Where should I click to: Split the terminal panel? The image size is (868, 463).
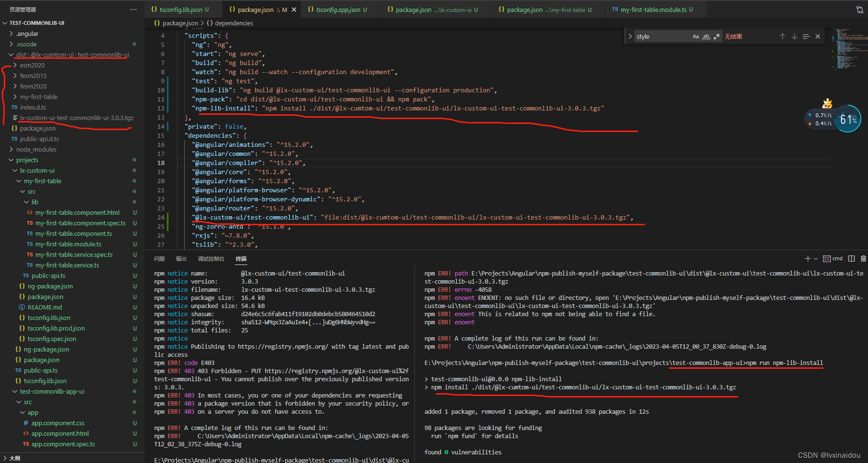[x=851, y=259]
